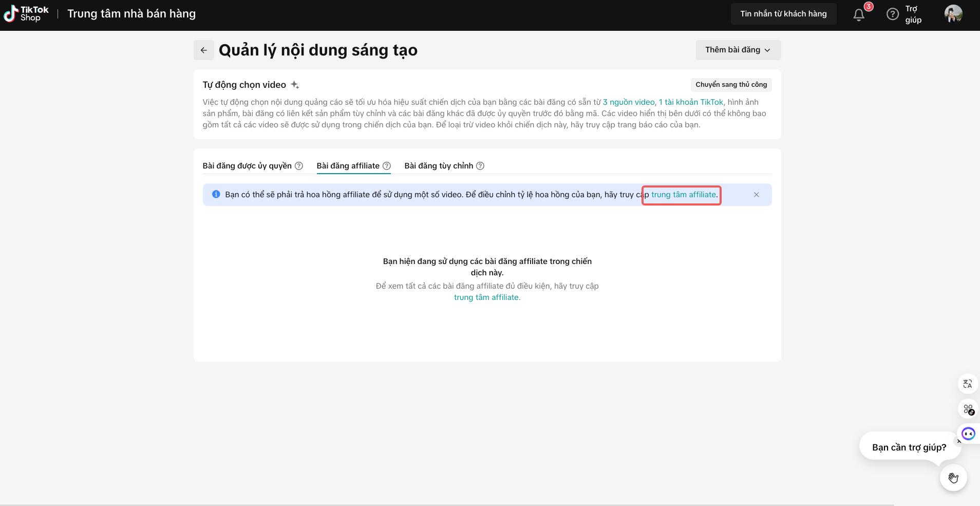The height and width of the screenshot is (506, 980).
Task: Click the waving hand help button
Action: pos(953,478)
